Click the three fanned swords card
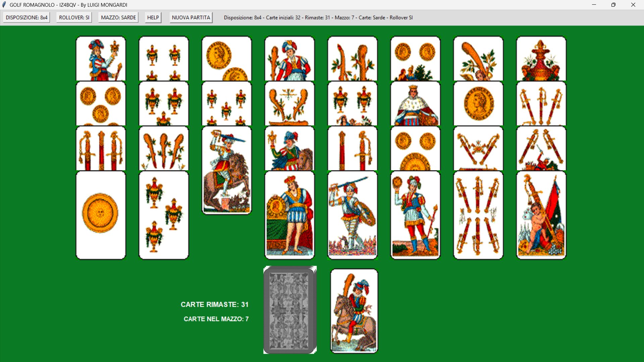The height and width of the screenshot is (362, 644). tap(541, 104)
